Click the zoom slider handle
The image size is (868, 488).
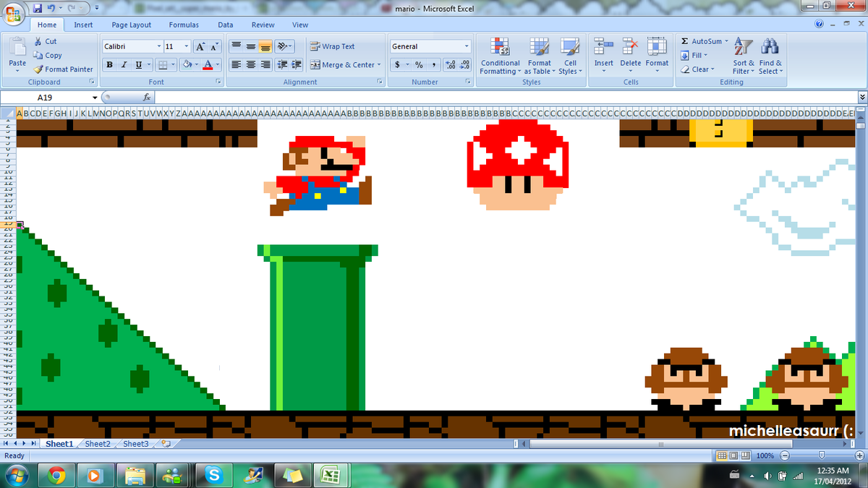pyautogui.click(x=821, y=455)
